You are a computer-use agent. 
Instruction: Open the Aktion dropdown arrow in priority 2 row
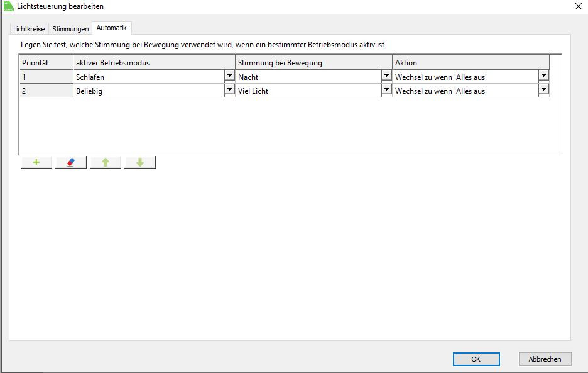(543, 89)
